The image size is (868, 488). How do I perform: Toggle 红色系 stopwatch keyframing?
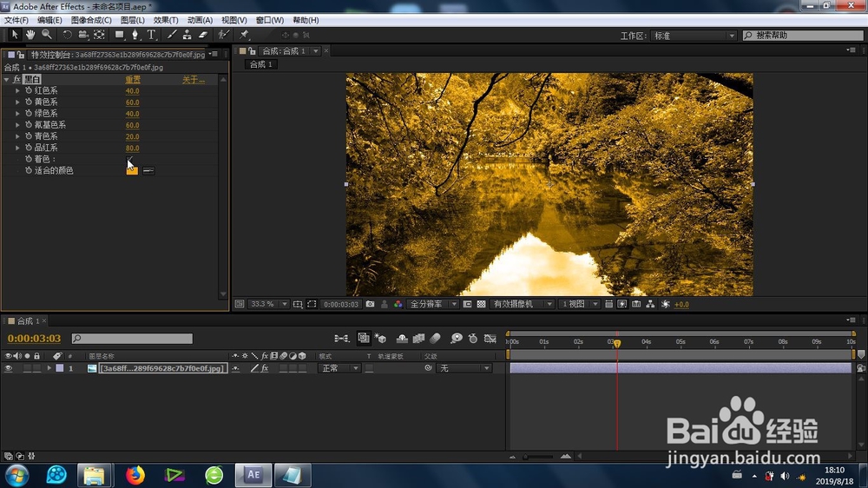(29, 91)
